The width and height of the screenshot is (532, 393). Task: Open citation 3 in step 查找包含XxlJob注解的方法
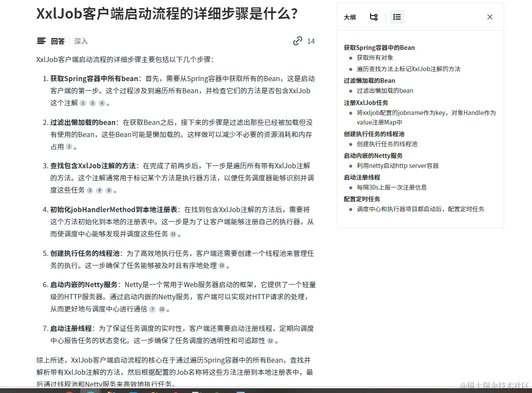tap(90, 190)
